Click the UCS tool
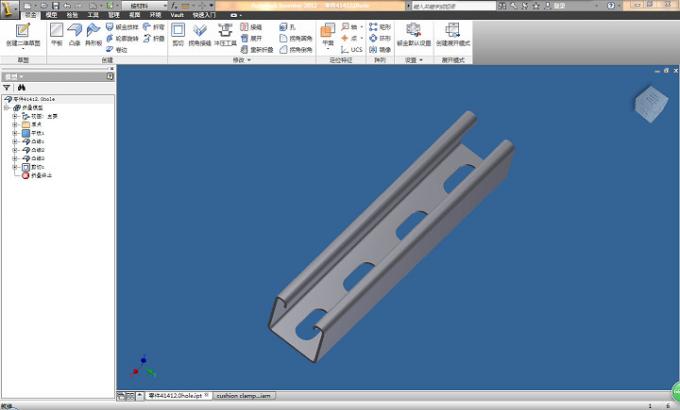Viewport: 680px width, 410px height. pos(351,49)
